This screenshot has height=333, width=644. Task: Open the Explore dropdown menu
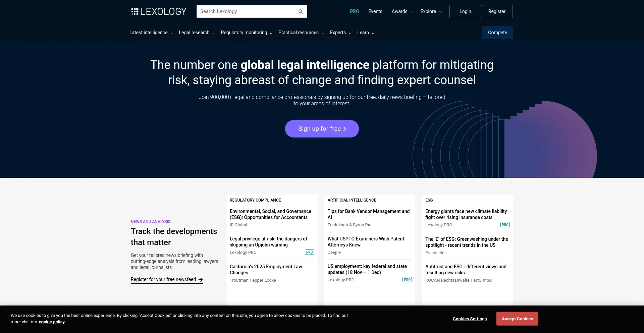[x=431, y=12]
